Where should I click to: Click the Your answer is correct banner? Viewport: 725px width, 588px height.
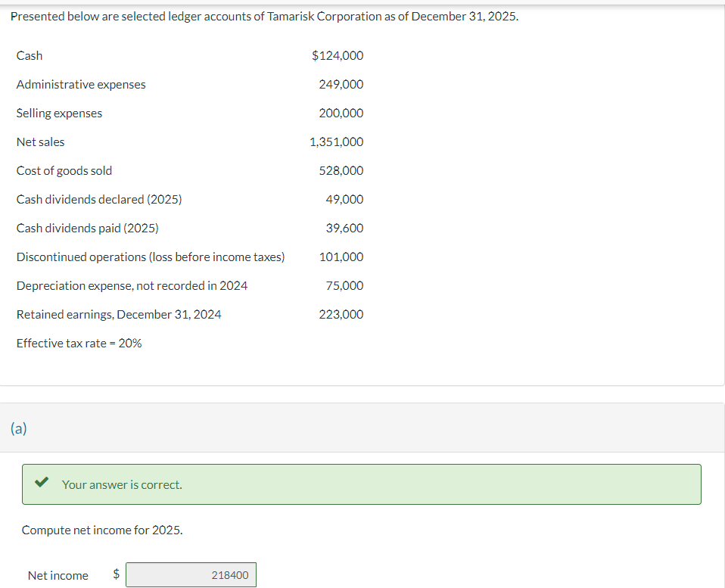[362, 484]
